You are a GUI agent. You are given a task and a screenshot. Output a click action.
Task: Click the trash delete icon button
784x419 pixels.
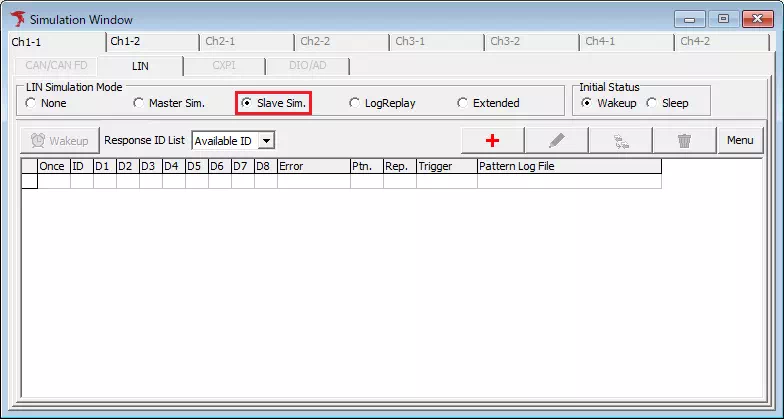tap(684, 140)
